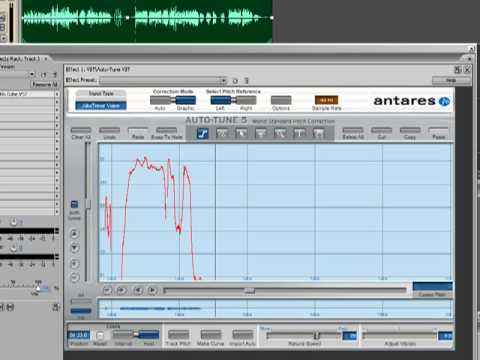Click the Make Curve button
The height and width of the screenshot is (360, 480).
coord(211,335)
